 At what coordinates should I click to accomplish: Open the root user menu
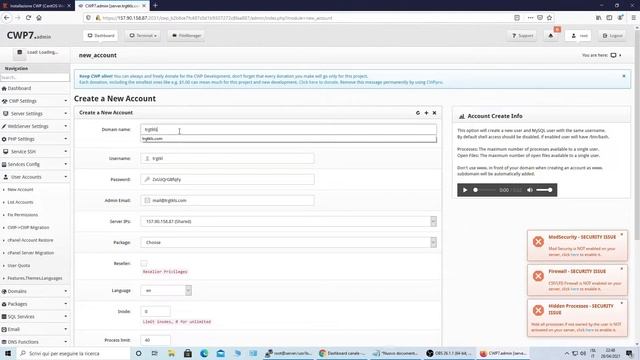click(578, 36)
